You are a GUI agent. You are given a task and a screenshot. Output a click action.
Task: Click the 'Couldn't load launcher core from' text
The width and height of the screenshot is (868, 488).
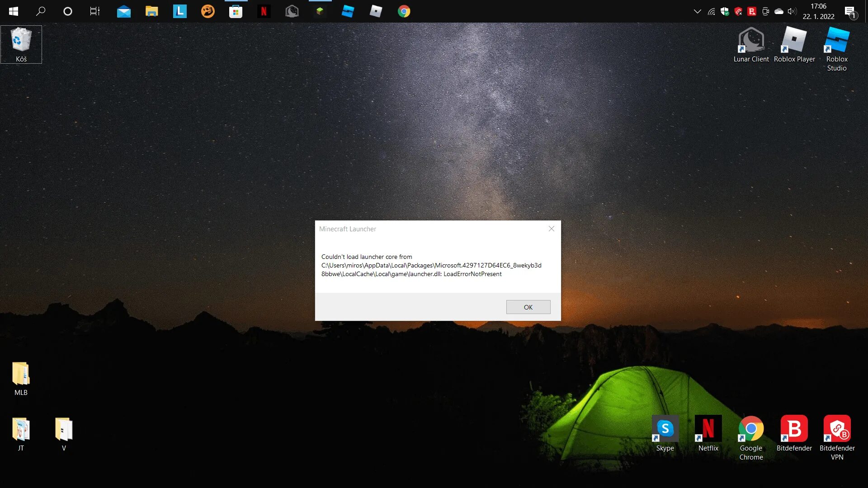pyautogui.click(x=367, y=257)
